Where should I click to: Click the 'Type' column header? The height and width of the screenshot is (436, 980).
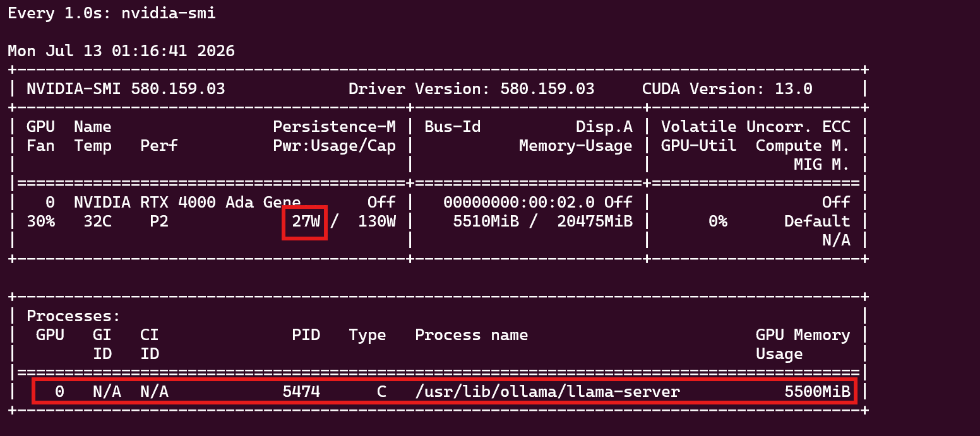pos(367,335)
